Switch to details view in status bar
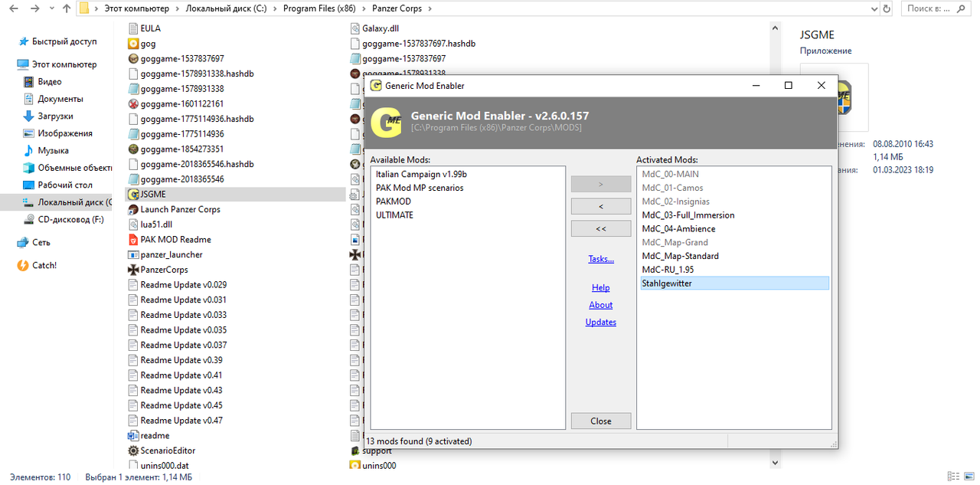Image resolution: width=980 pixels, height=485 pixels. click(x=952, y=477)
